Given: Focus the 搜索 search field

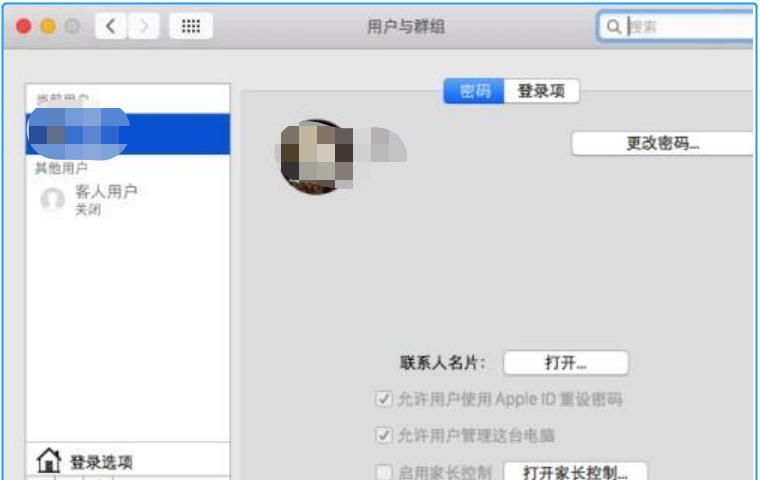Looking at the screenshot, I should coord(676,27).
